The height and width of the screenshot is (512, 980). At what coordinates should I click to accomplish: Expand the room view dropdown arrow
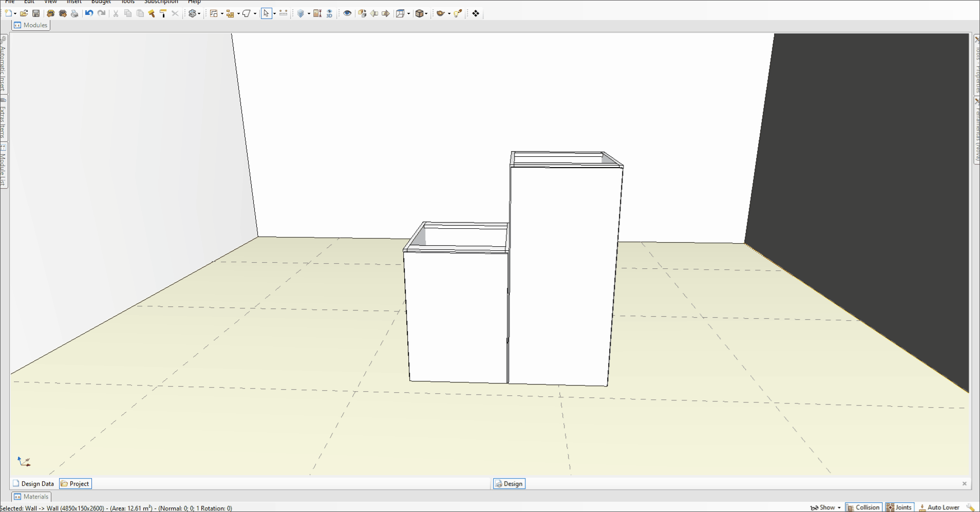point(408,14)
